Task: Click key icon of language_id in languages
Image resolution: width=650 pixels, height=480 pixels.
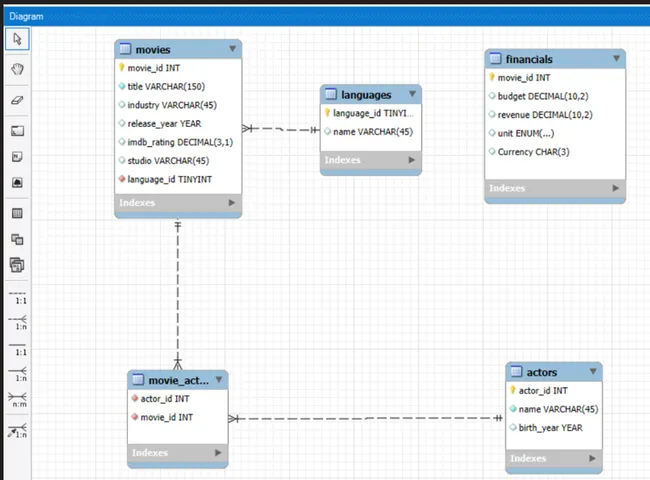Action: pos(327,112)
